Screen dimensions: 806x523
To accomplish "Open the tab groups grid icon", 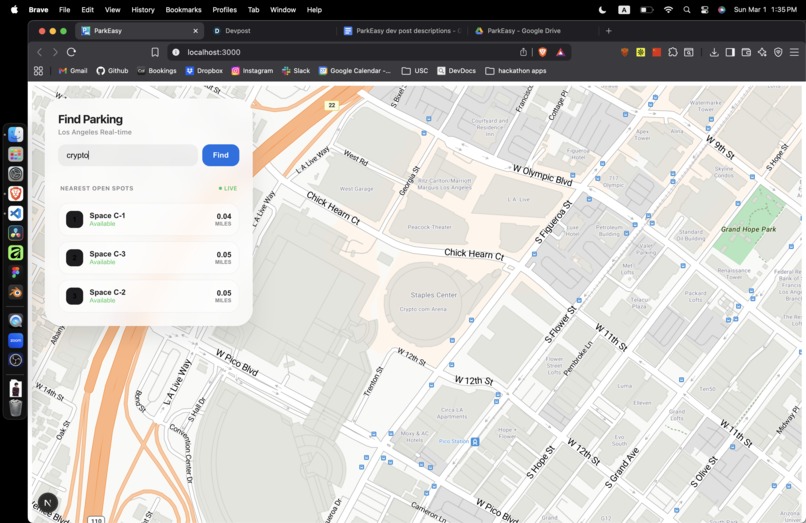I will coord(38,71).
